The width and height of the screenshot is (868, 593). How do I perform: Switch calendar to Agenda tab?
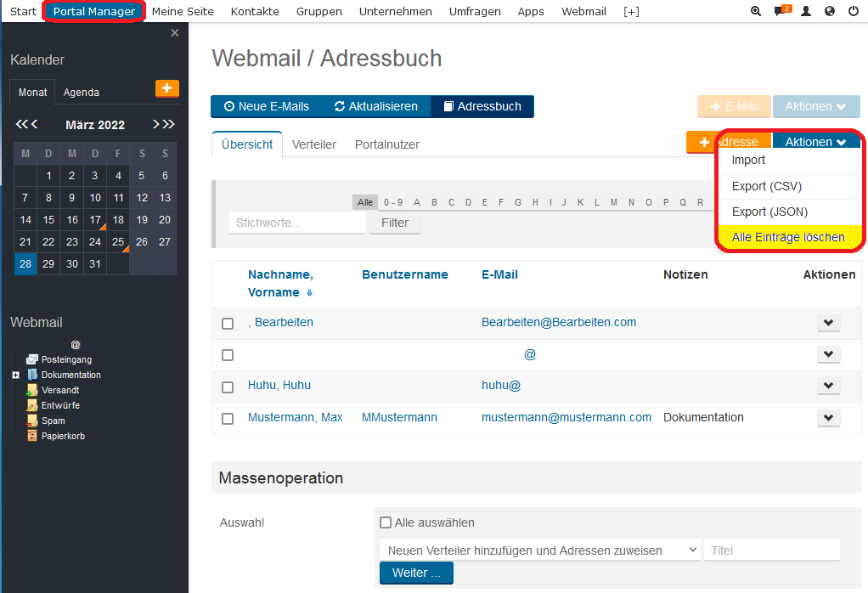pos(82,92)
